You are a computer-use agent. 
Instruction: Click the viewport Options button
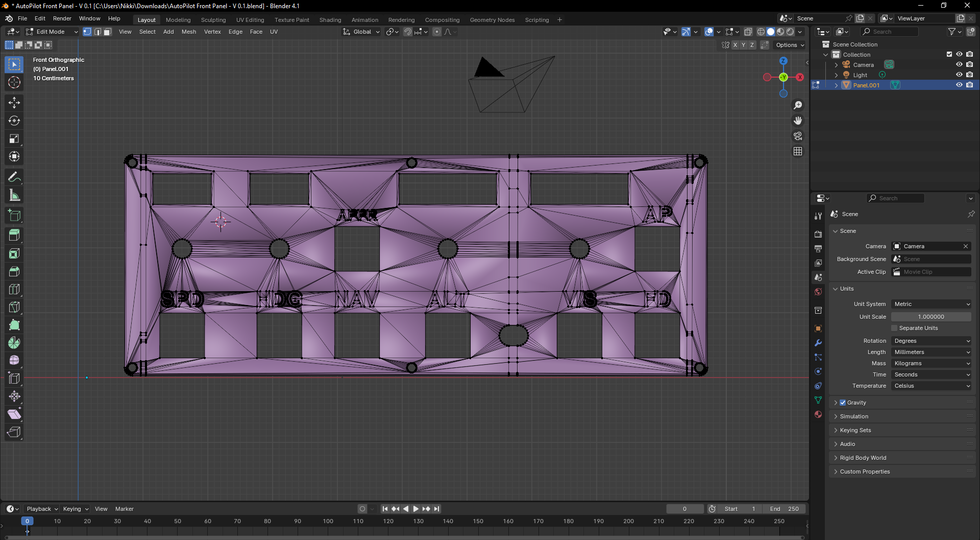click(x=790, y=45)
